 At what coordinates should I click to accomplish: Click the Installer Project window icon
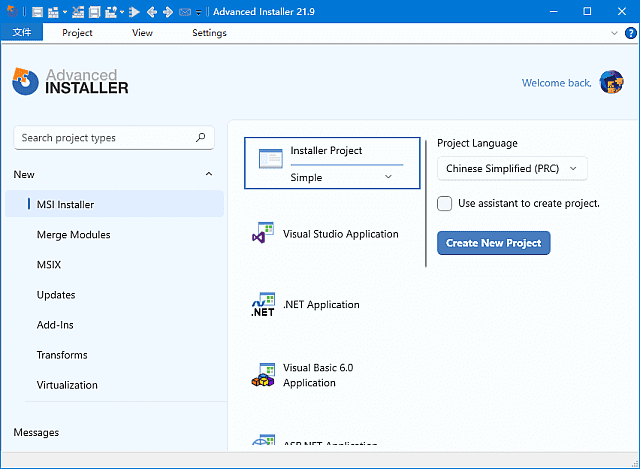point(271,159)
